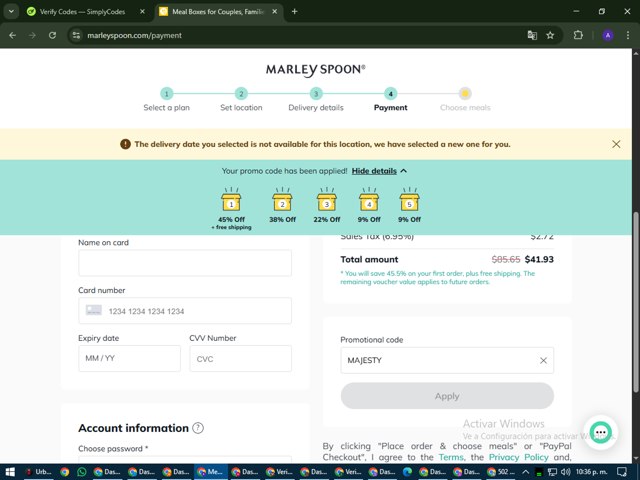Open Microsoft Edge from the taskbar

tap(407, 472)
